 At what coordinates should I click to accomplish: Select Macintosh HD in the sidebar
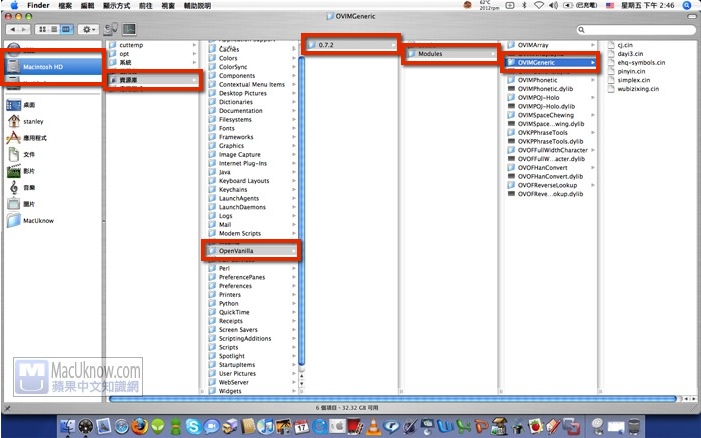coord(53,67)
